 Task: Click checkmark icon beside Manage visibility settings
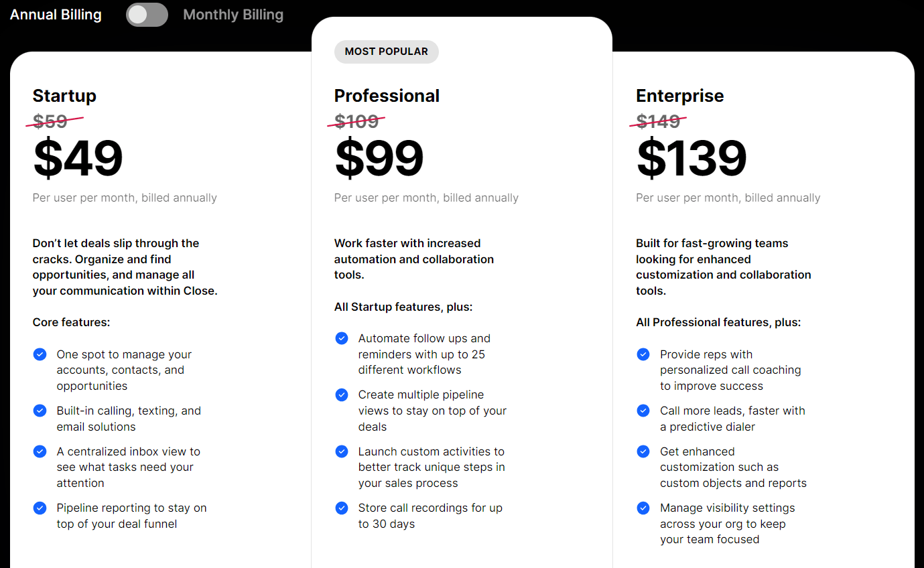tap(643, 508)
